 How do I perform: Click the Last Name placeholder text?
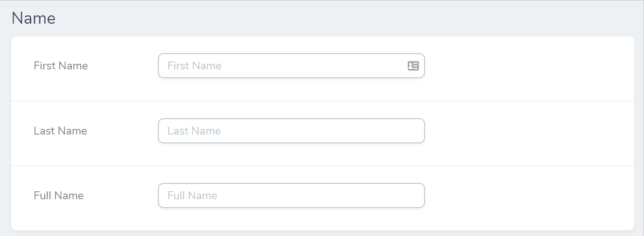pyautogui.click(x=194, y=131)
